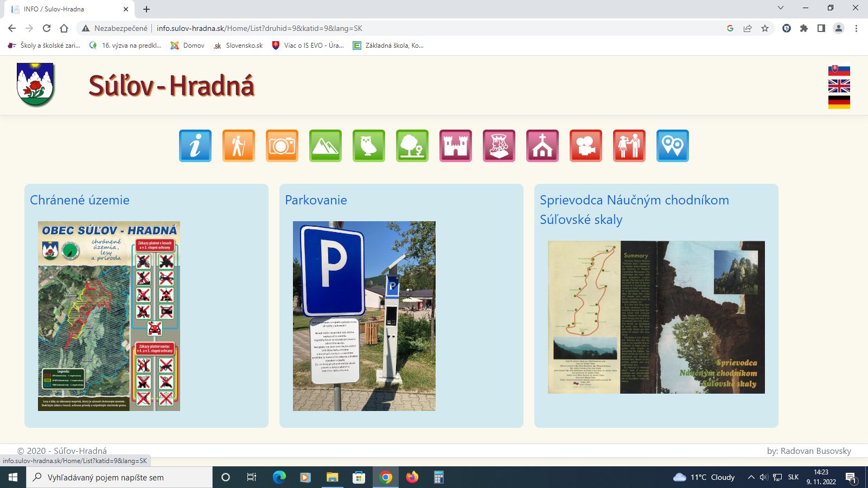868x488 pixels.
Task: Select the green tree flora icon
Action: [x=412, y=146]
